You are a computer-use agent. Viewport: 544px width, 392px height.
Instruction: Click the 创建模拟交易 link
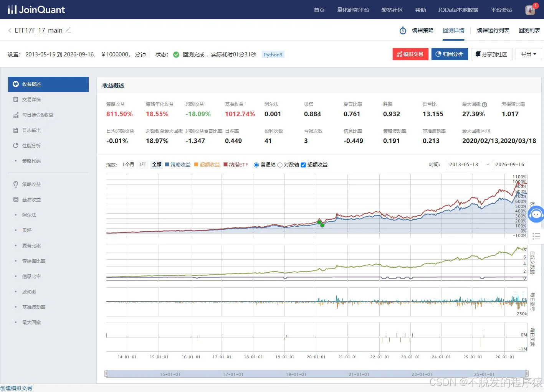click(x=16, y=388)
